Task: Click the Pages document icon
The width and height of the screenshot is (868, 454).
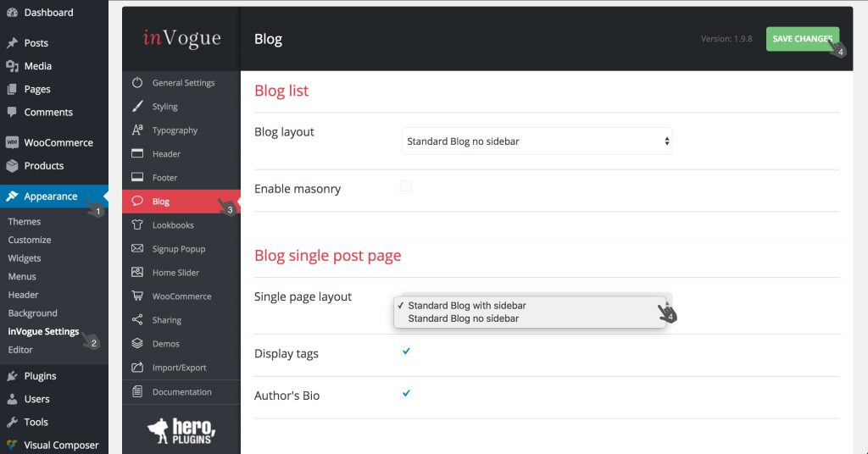Action: (x=12, y=89)
